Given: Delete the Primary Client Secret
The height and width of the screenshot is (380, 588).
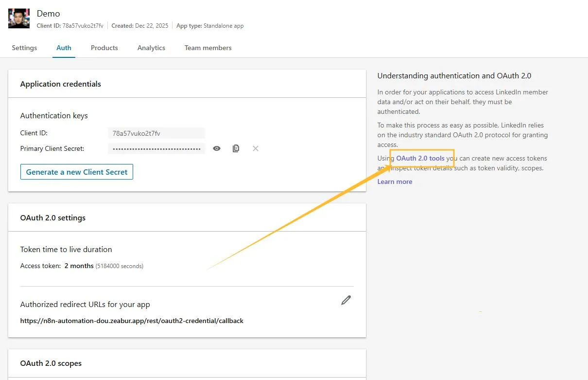Looking at the screenshot, I should point(255,148).
